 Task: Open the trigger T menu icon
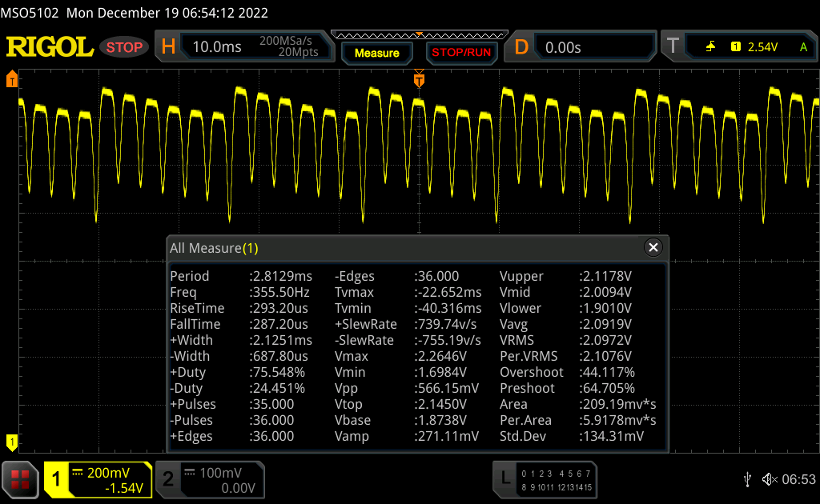[673, 47]
